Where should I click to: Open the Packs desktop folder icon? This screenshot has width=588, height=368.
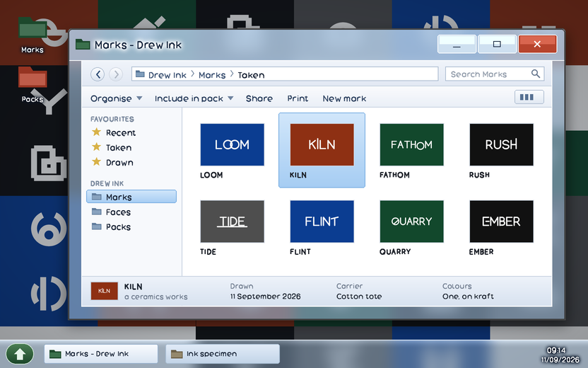point(33,85)
